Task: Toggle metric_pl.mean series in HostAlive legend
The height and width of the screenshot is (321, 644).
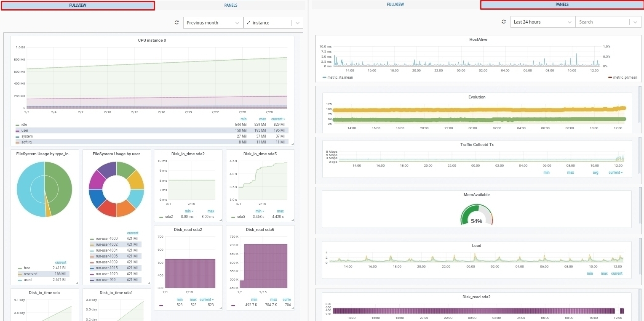Action: click(625, 77)
